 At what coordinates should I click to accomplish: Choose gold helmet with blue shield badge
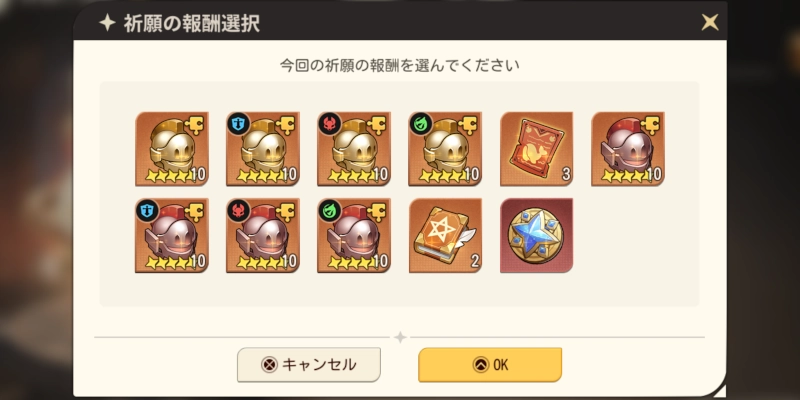[x=263, y=148]
